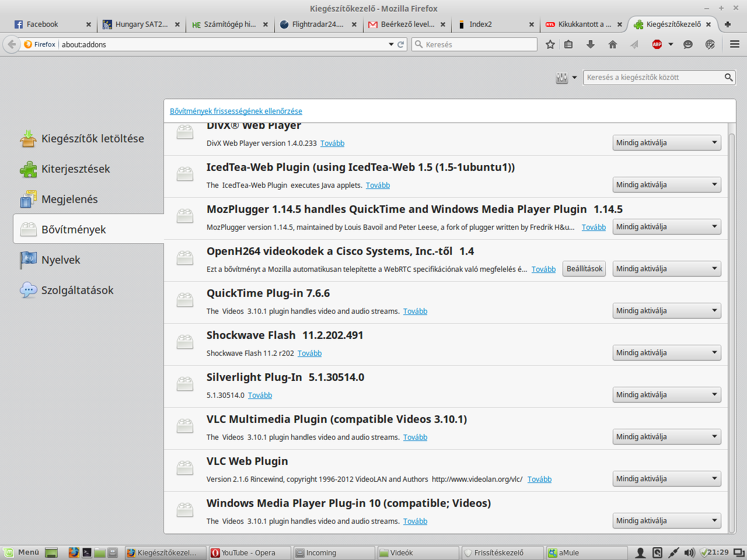Open the activation dropdown for MozPlugger
The image size is (747, 560).
click(666, 227)
